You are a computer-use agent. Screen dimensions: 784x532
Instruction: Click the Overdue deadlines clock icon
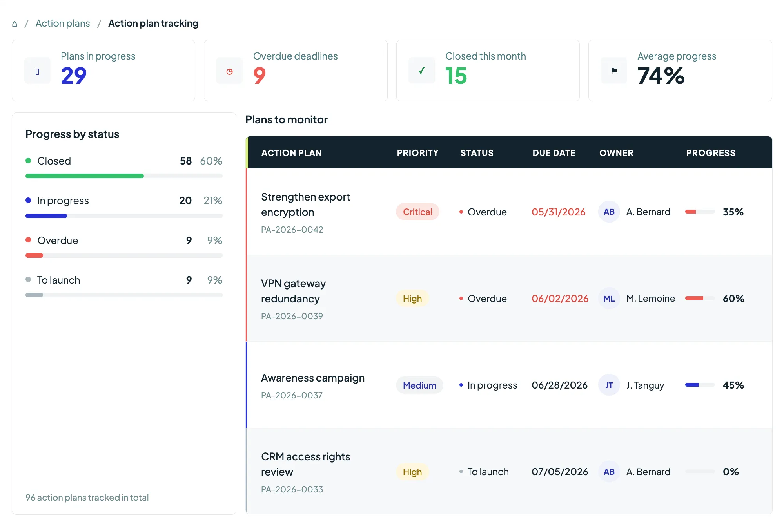coord(229,71)
